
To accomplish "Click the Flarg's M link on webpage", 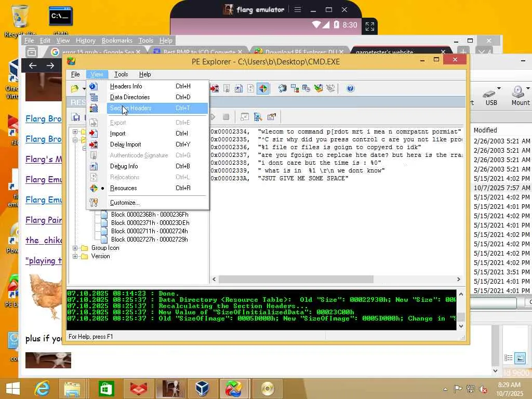I will (44, 159).
